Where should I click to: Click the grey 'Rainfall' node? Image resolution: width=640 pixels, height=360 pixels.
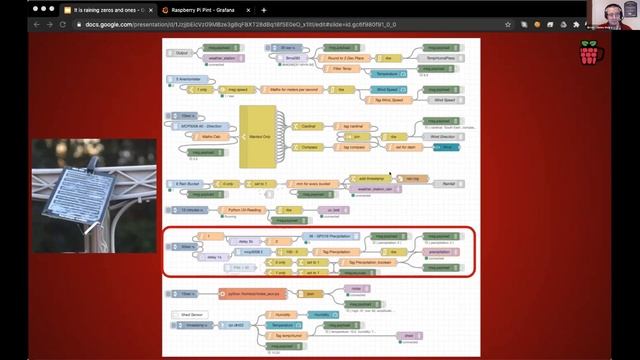click(x=448, y=184)
